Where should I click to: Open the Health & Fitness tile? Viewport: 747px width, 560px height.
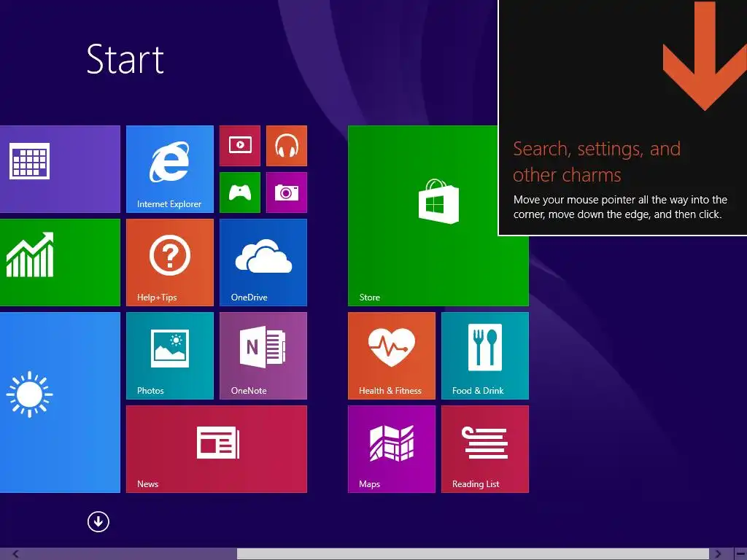392,356
